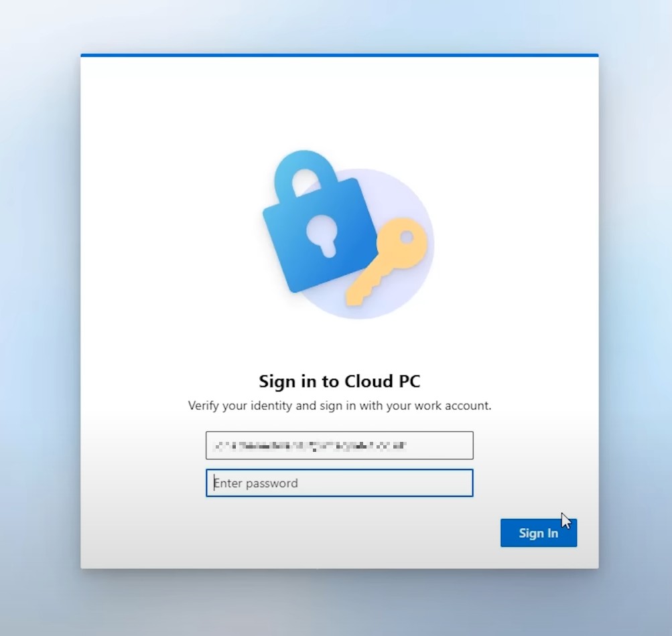The height and width of the screenshot is (636, 672).
Task: Click the blue accent bar atop the dialog
Action: pos(340,56)
